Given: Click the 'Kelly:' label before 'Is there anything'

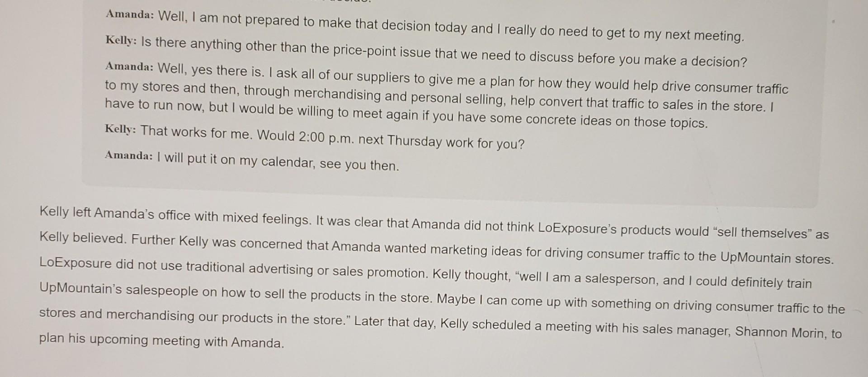Looking at the screenshot, I should 121,41.
